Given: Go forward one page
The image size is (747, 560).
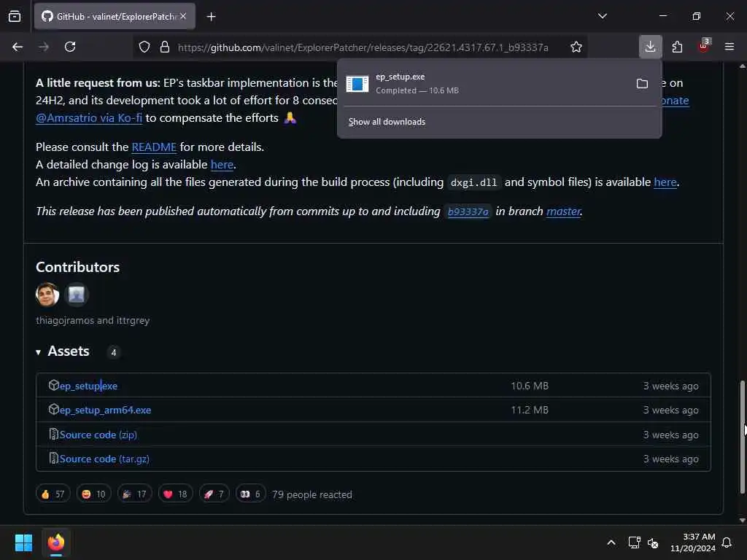Looking at the screenshot, I should pos(43,47).
